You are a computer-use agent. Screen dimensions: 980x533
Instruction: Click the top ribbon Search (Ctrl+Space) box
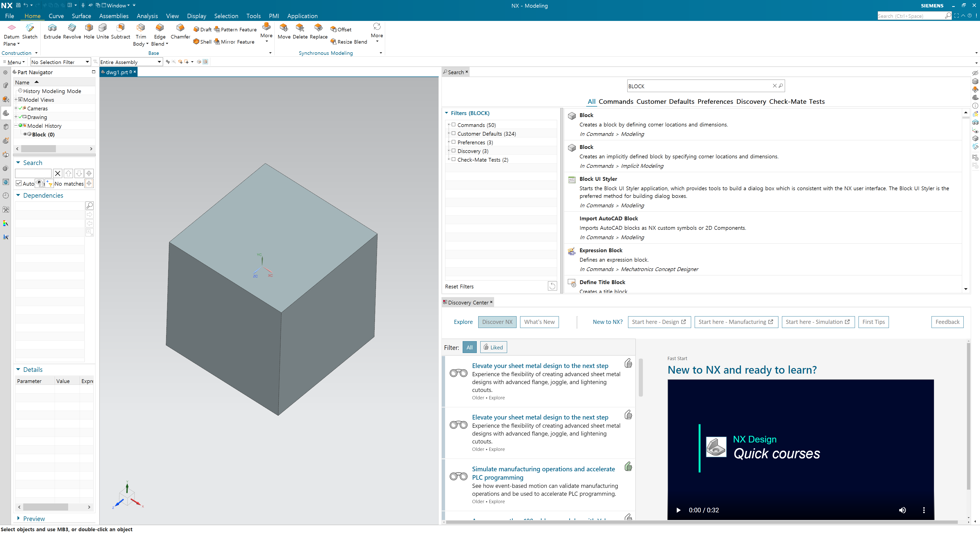911,16
